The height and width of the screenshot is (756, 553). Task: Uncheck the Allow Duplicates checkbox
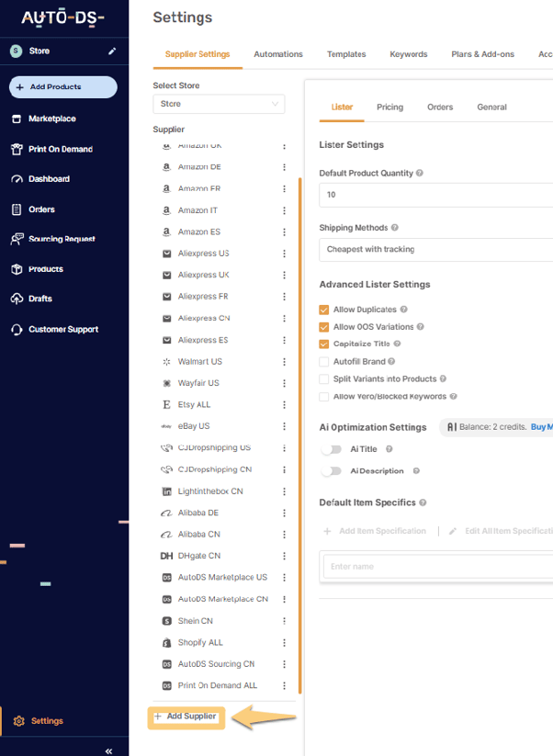click(x=324, y=310)
